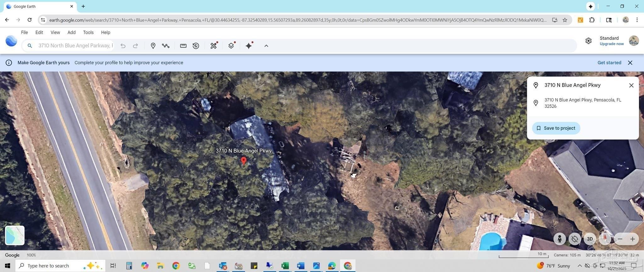Click Save to project button
The height and width of the screenshot is (272, 644).
point(556,128)
